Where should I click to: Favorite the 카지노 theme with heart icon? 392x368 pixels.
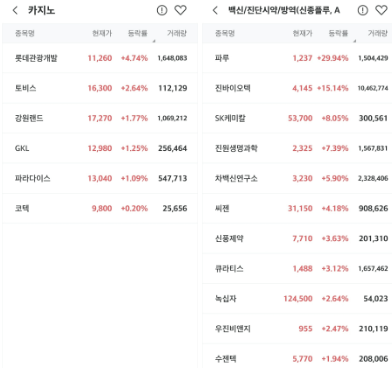(181, 10)
